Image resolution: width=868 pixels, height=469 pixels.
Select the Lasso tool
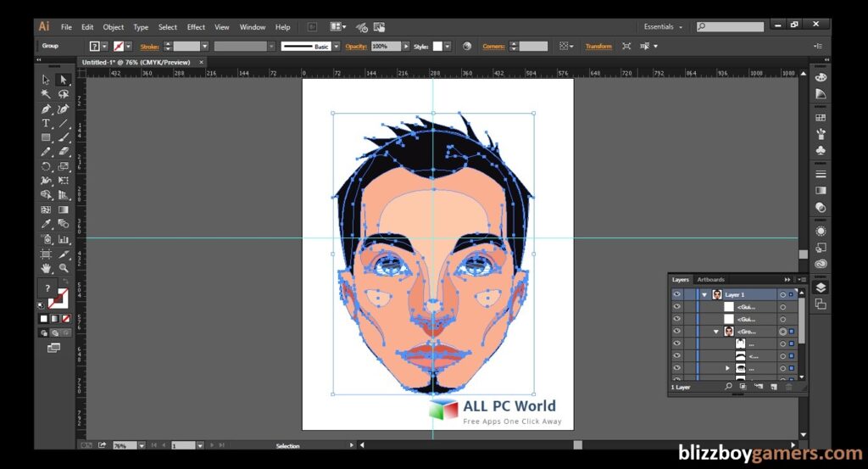pyautogui.click(x=63, y=94)
